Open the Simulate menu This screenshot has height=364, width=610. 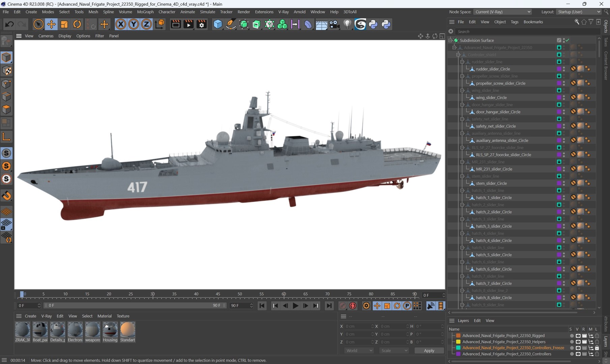pos(207,12)
